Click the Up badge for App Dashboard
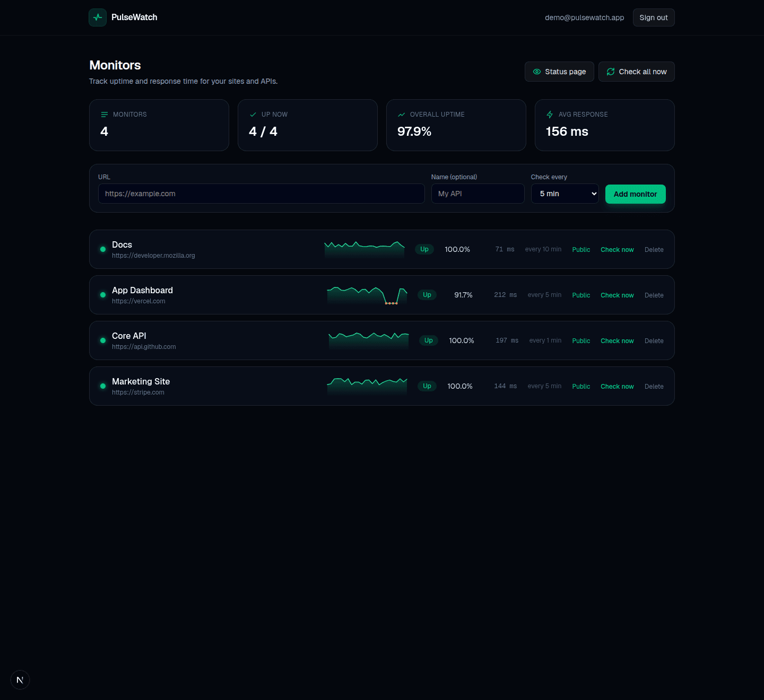Image resolution: width=764 pixels, height=700 pixels. pos(427,295)
